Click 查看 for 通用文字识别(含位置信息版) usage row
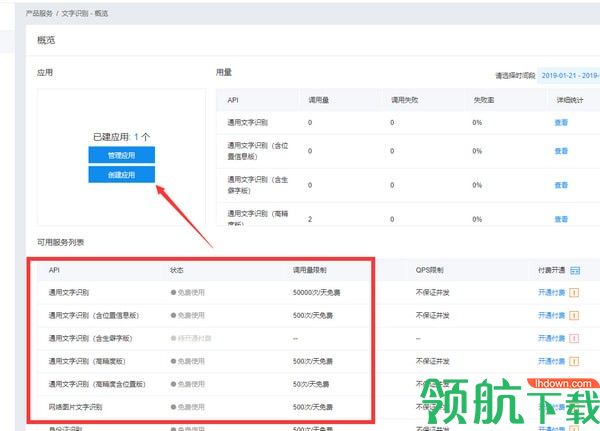The width and height of the screenshot is (600, 431). point(561,151)
